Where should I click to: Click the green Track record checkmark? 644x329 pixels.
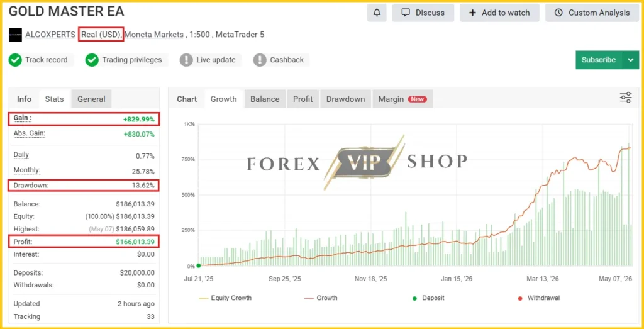click(15, 60)
